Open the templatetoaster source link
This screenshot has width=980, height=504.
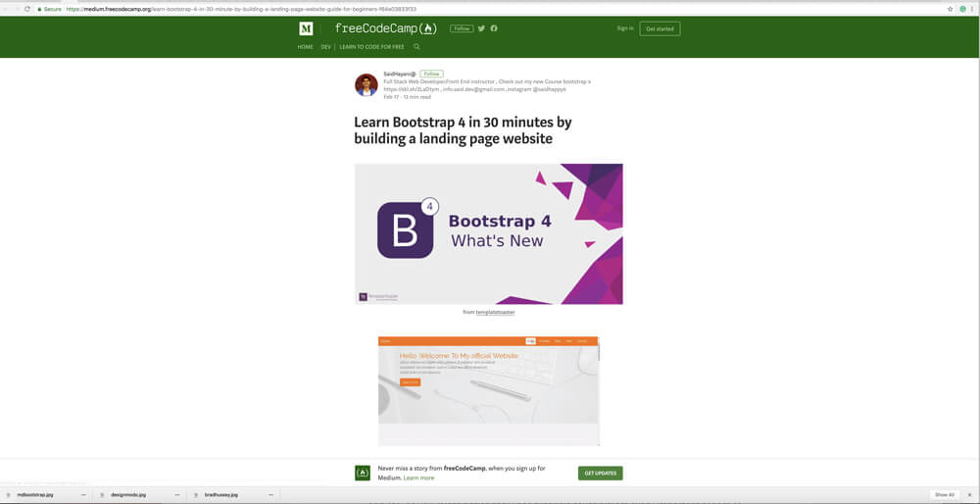click(x=495, y=312)
